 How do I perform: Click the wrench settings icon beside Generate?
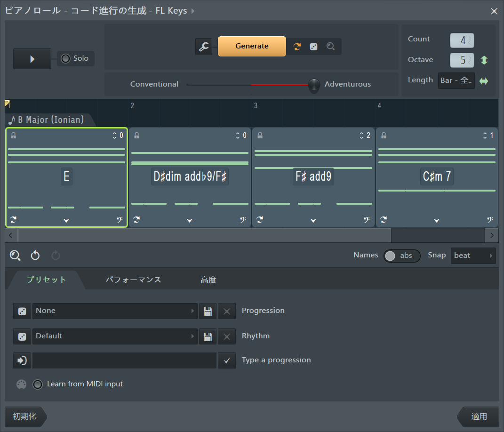pos(204,47)
